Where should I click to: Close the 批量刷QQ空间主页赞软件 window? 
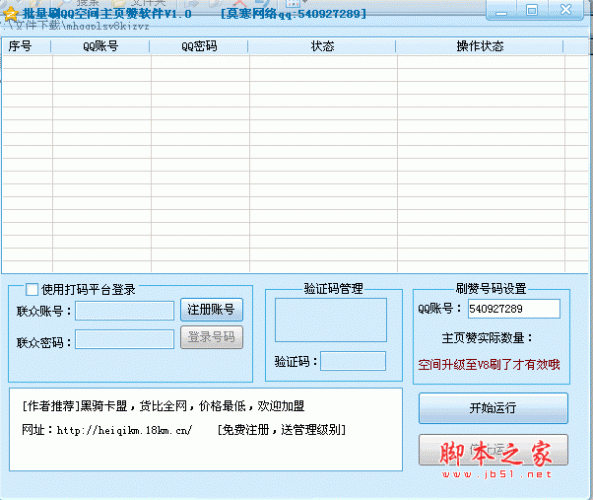tap(566, 10)
